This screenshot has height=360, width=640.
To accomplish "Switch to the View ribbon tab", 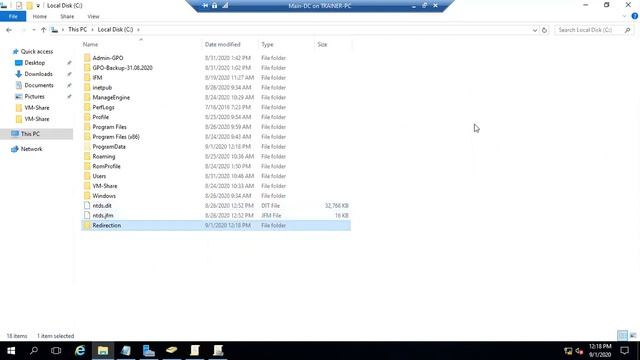I will (93, 16).
